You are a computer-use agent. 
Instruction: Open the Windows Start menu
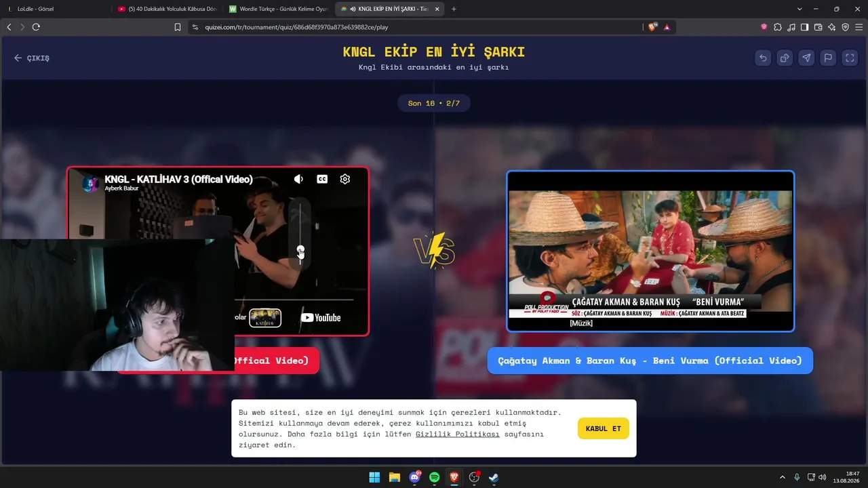[x=374, y=477]
